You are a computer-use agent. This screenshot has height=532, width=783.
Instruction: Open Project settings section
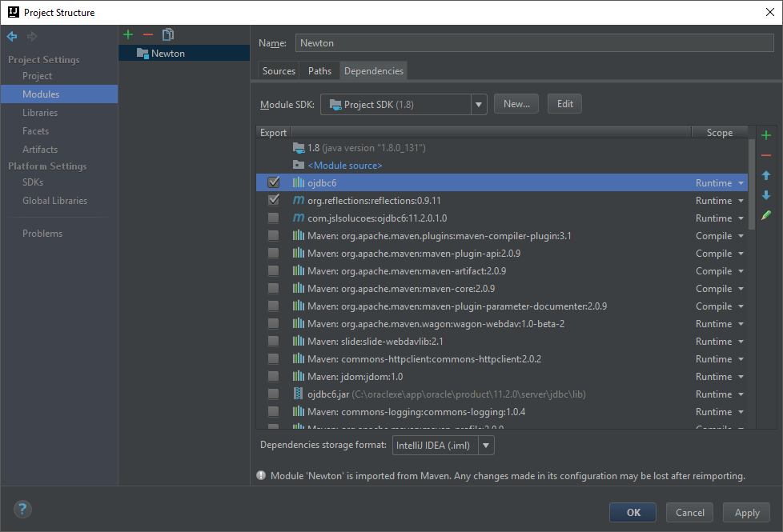37,76
